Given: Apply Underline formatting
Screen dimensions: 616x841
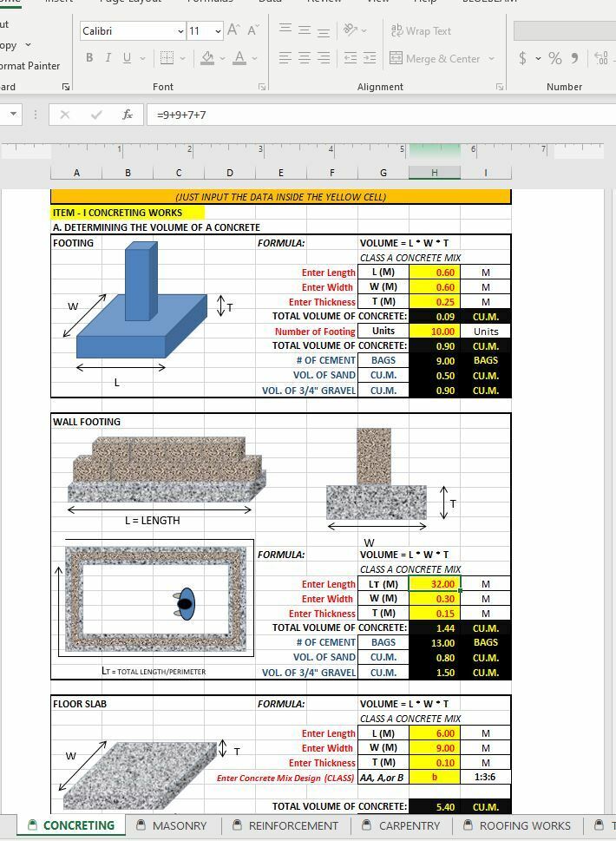Looking at the screenshot, I should pyautogui.click(x=127, y=58).
